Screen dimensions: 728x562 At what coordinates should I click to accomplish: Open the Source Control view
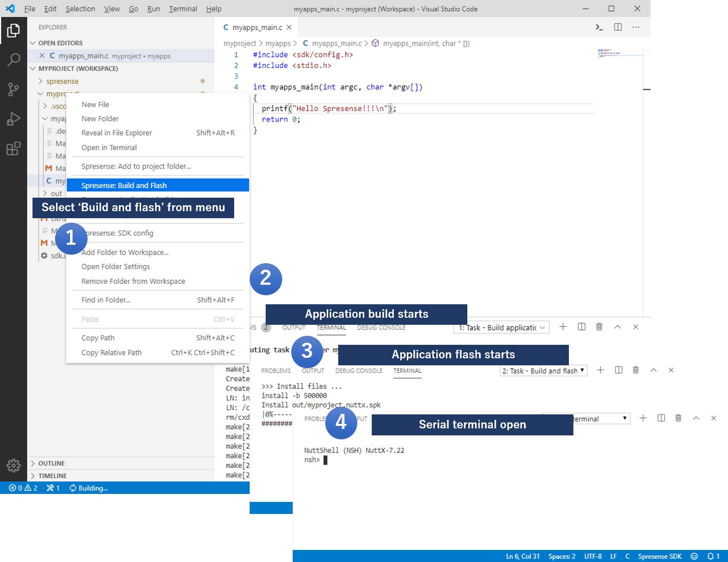click(14, 90)
